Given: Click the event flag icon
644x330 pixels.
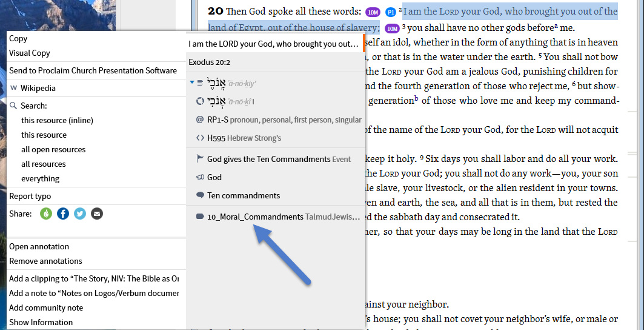Looking at the screenshot, I should (x=200, y=159).
